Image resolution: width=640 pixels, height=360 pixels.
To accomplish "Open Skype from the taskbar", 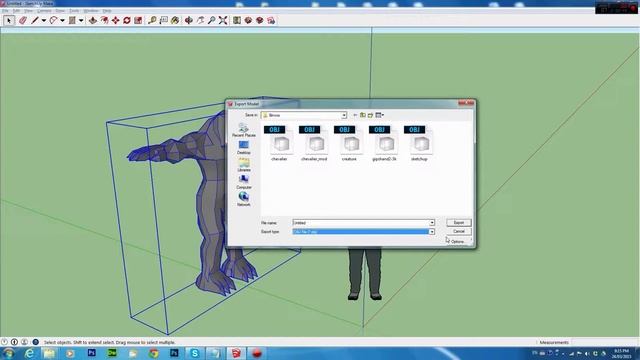I will (x=195, y=353).
